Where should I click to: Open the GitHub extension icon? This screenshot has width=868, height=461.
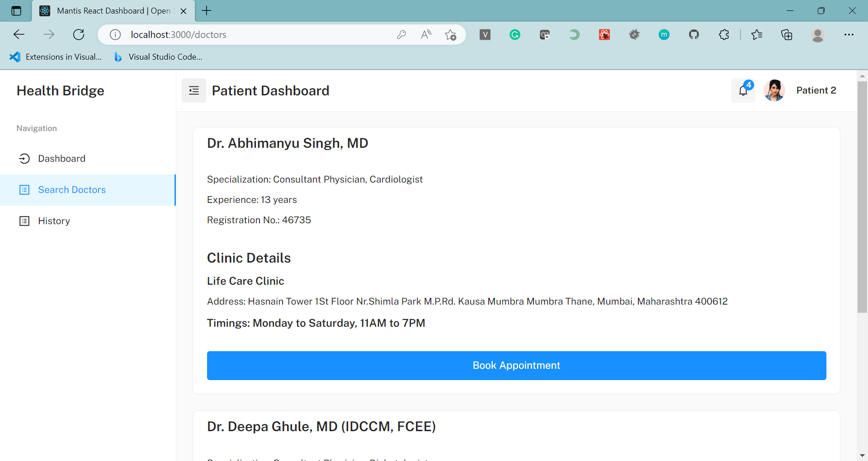[x=694, y=34]
